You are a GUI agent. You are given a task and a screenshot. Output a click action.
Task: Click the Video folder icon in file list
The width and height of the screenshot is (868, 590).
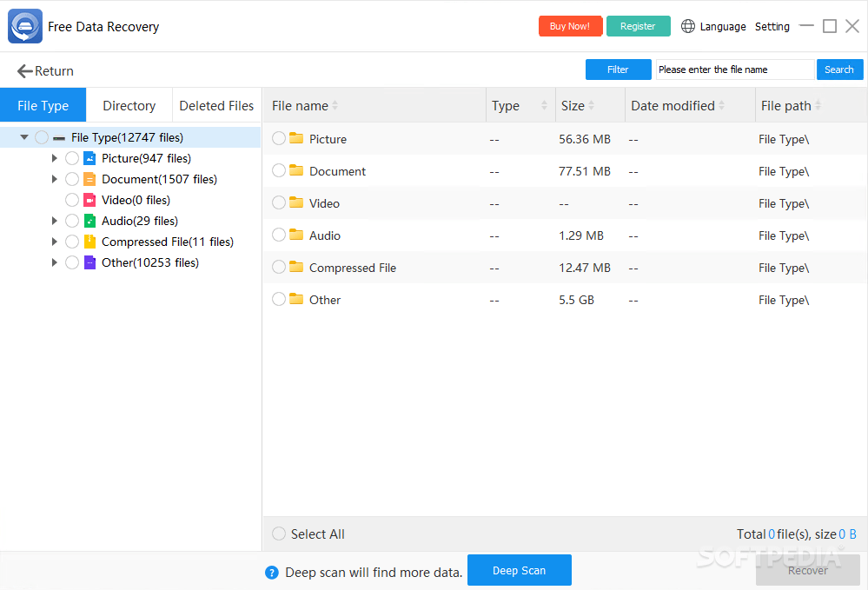click(296, 202)
